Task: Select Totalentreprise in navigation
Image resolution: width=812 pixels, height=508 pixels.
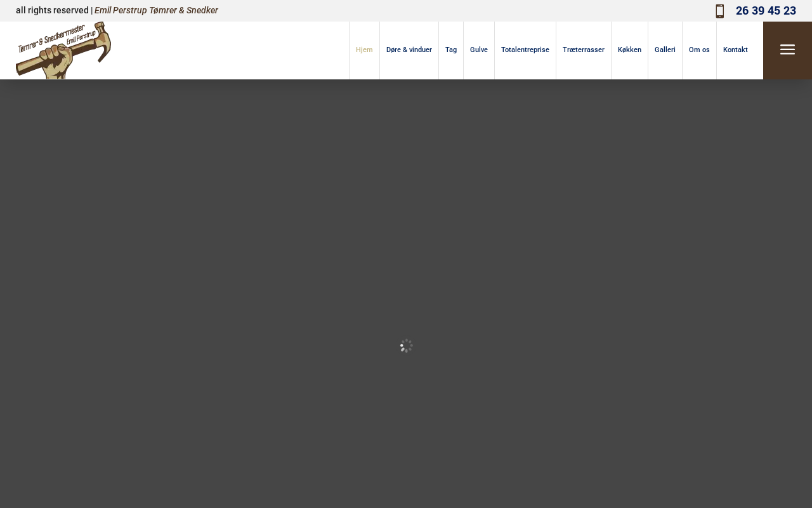Action: (525, 50)
